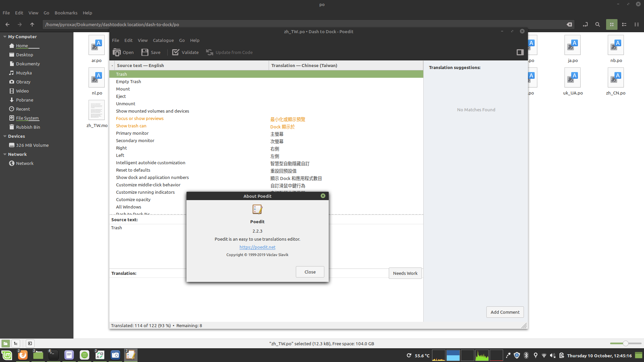The height and width of the screenshot is (362, 644).
Task: Clear the location path entry
Action: click(569, 24)
